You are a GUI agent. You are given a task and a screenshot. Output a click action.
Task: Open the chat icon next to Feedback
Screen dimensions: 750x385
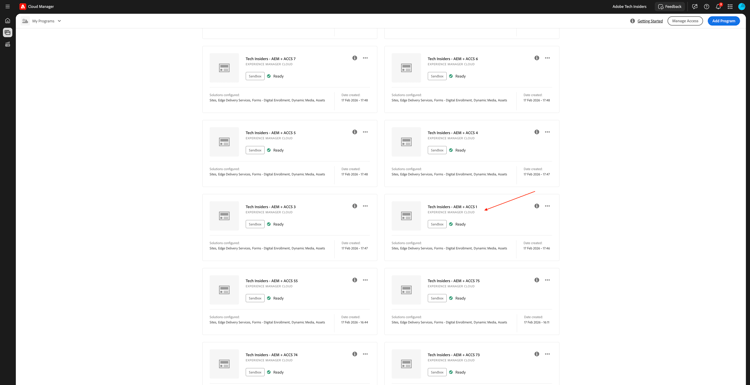(x=695, y=7)
